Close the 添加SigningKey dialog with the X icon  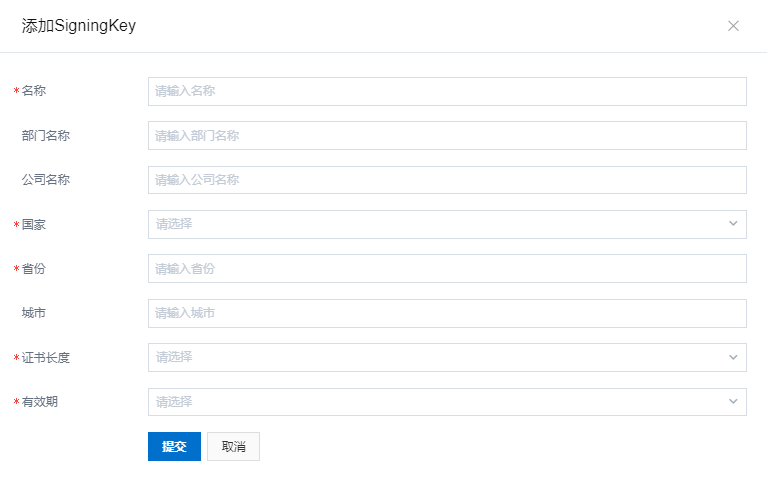[x=733, y=26]
